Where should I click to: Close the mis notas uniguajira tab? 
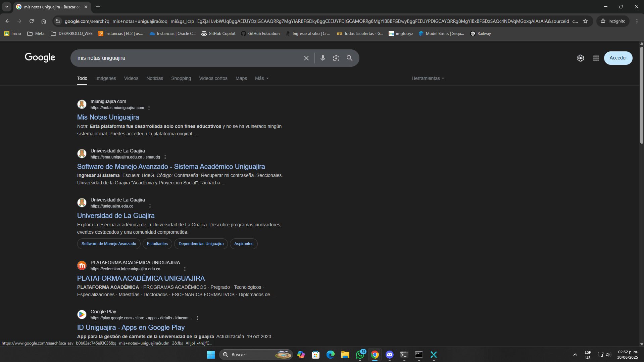click(x=86, y=7)
